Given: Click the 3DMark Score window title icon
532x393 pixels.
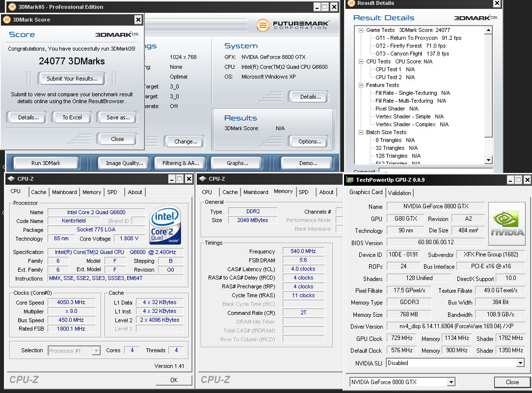Looking at the screenshot, I should [7, 20].
